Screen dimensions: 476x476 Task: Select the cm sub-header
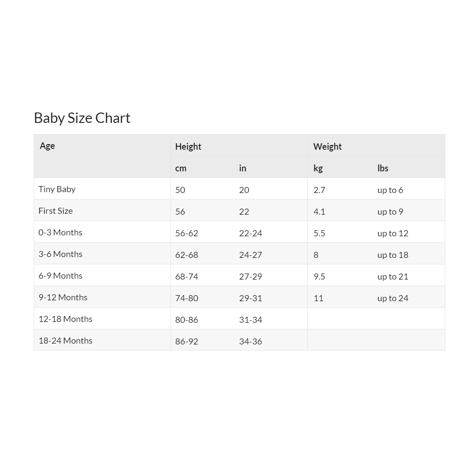click(181, 168)
